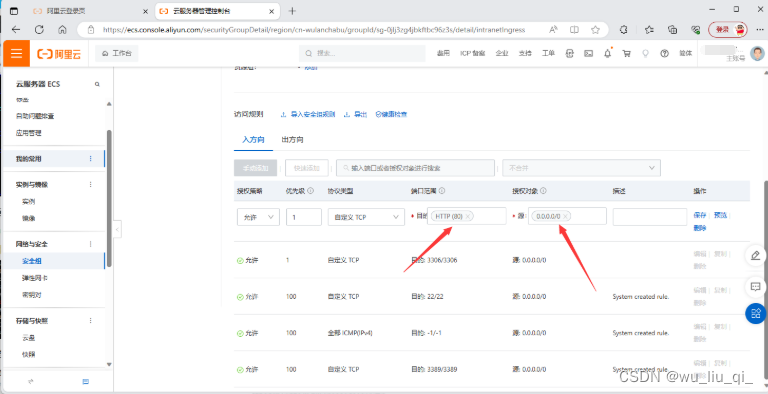Open a new browser tab
The height and width of the screenshot is (394, 768).
[292, 11]
